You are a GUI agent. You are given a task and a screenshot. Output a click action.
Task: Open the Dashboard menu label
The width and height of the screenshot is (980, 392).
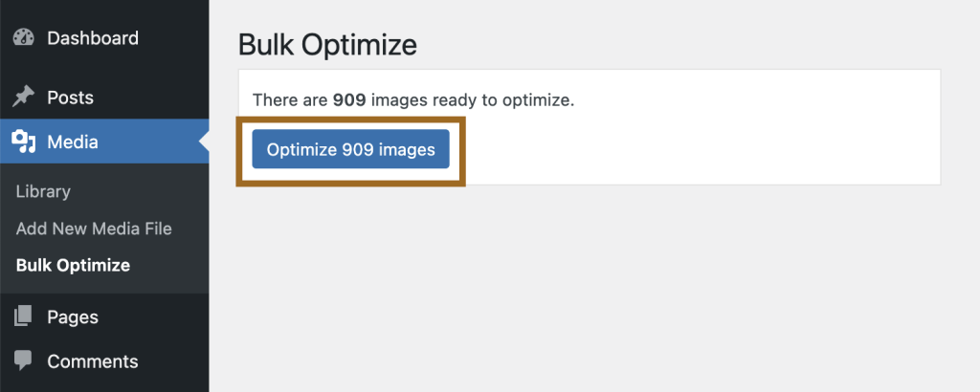(x=93, y=39)
